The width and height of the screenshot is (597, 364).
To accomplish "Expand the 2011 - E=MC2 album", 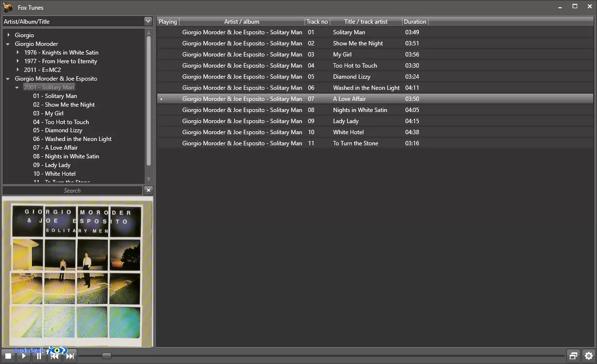I will (18, 70).
